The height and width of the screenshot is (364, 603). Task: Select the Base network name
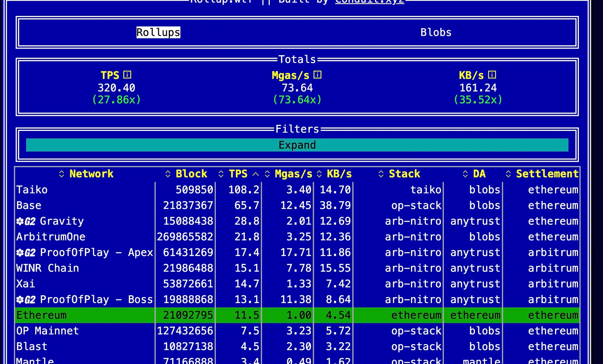pos(29,205)
